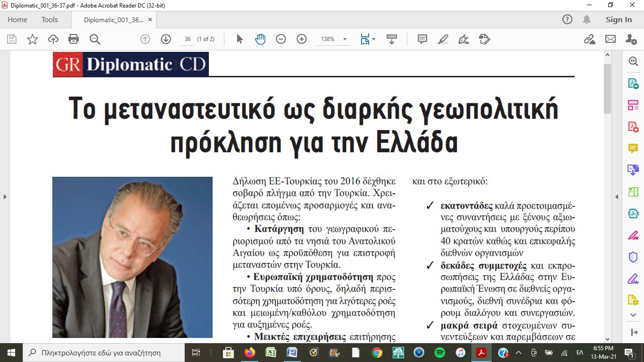Viewport: 644px width, 362px height.
Task: Collapse the right tools pane
Action: pyautogui.click(x=617, y=197)
